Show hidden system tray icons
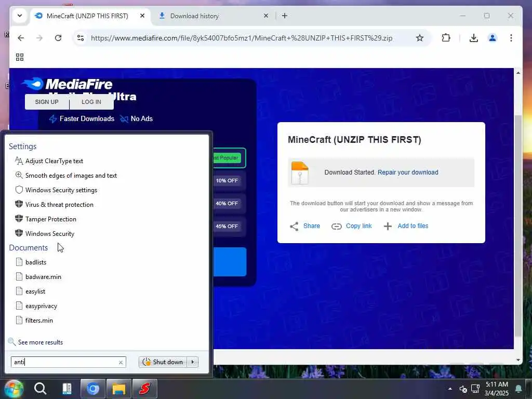The image size is (532, 399). click(450, 389)
